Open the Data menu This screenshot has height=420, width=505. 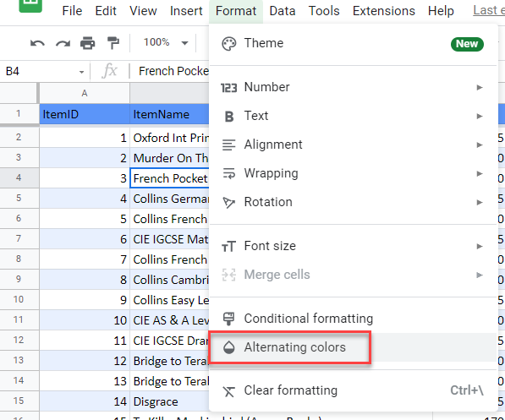(x=283, y=11)
